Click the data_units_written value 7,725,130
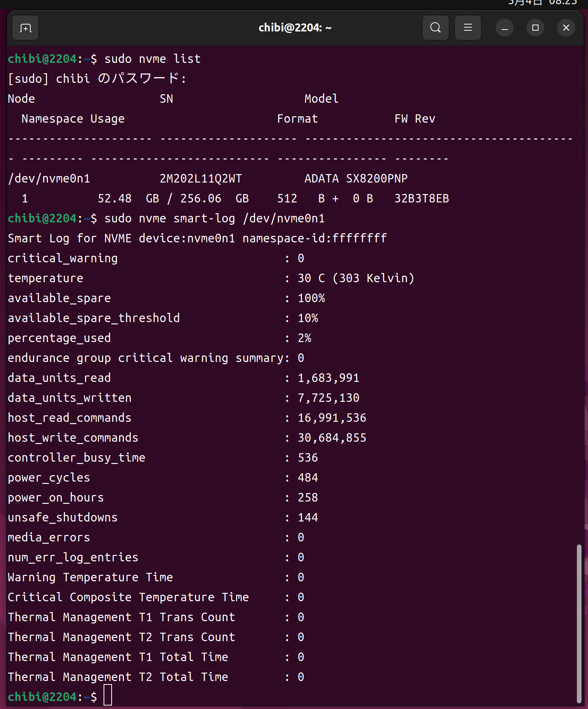588x709 pixels. [x=328, y=398]
